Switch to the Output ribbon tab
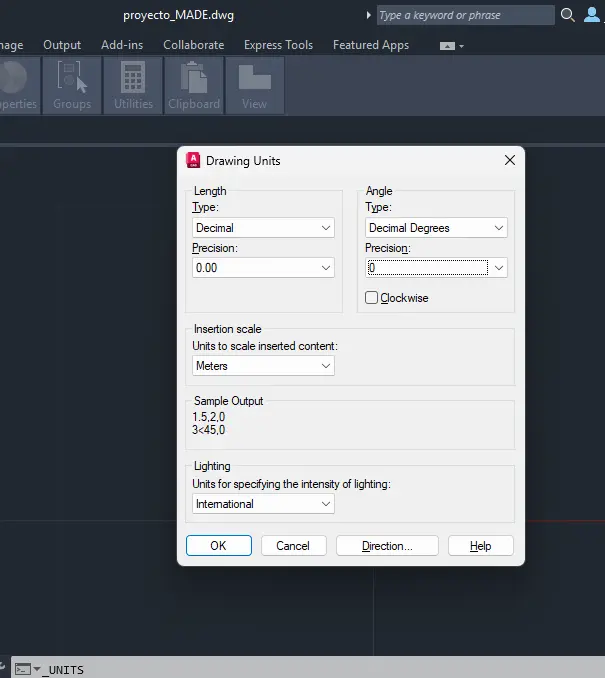 coord(62,45)
